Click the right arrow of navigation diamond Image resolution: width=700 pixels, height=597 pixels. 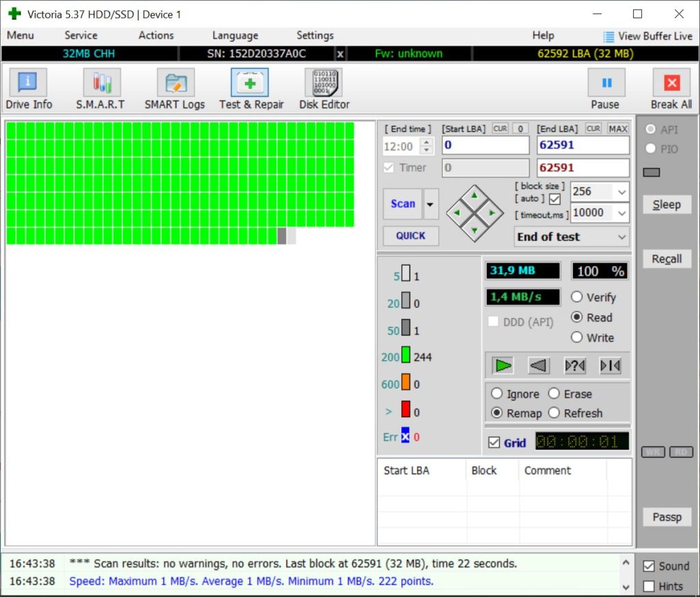point(492,213)
